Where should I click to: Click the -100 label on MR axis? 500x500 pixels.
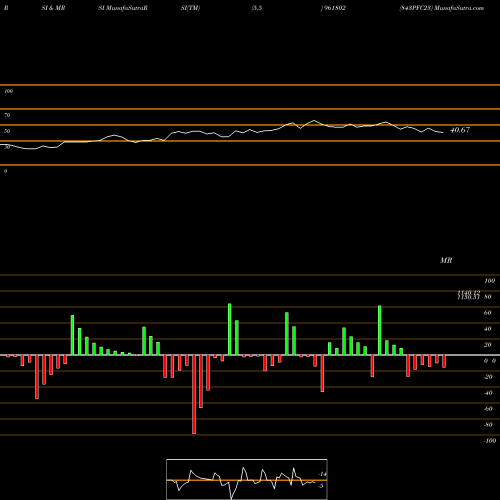490,441
